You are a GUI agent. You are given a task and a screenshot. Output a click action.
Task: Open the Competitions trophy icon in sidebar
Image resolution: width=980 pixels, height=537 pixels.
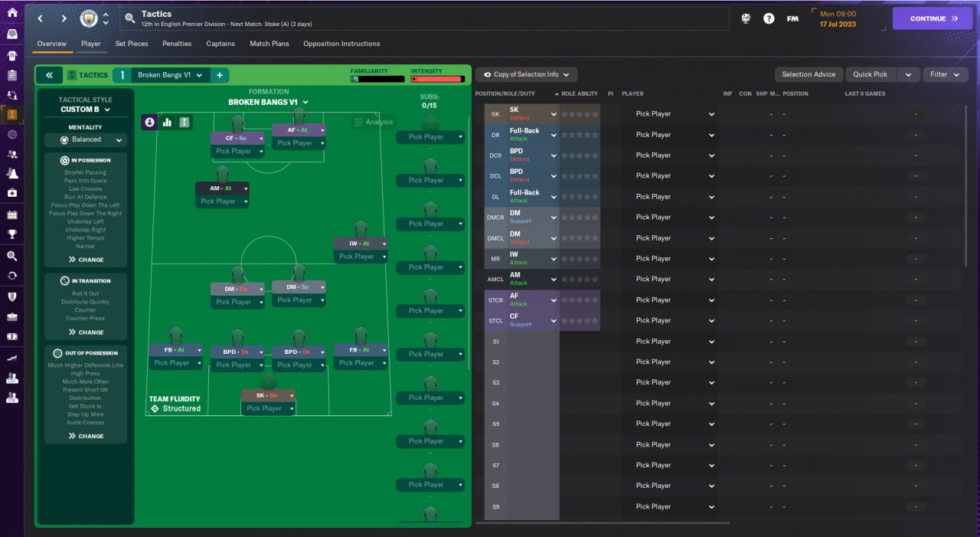click(x=11, y=234)
